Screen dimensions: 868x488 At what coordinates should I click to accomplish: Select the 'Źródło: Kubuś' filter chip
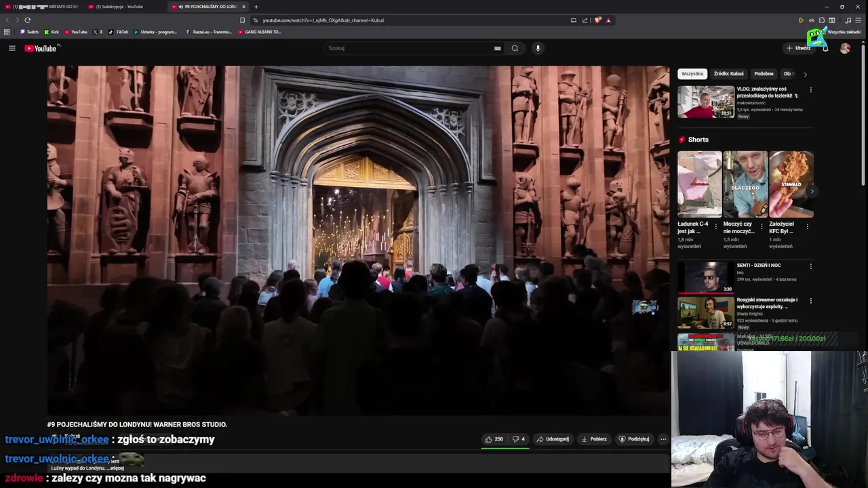[x=728, y=74]
